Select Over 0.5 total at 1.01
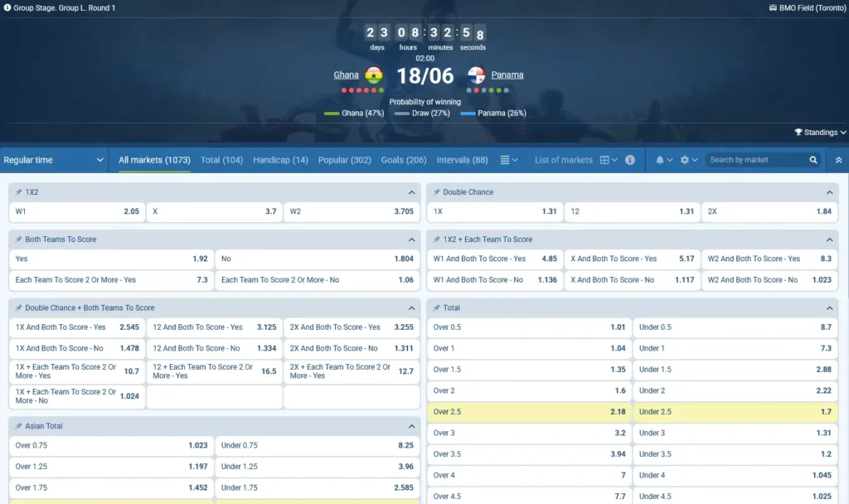Screen dimensions: 849x504 [529, 327]
